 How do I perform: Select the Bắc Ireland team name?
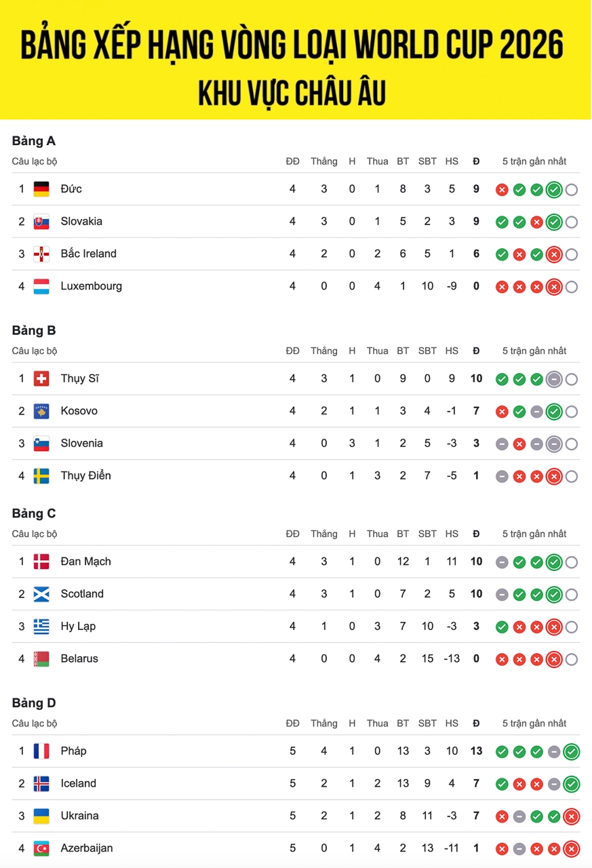point(88,254)
